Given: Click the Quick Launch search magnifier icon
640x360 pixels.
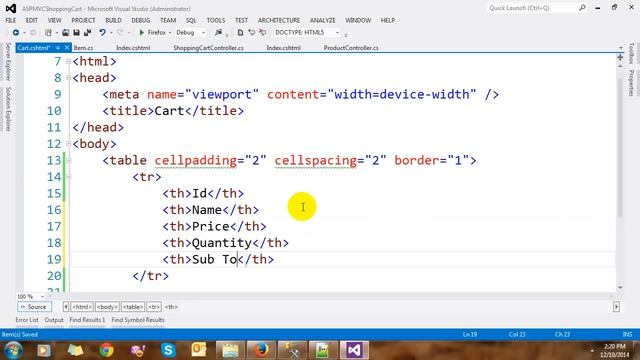Looking at the screenshot, I should click(x=582, y=8).
